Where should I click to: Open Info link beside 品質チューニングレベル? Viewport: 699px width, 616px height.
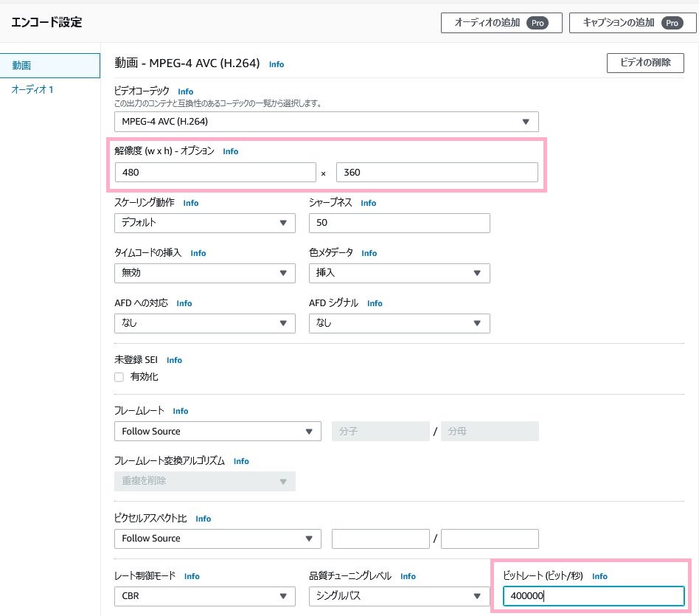(408, 576)
